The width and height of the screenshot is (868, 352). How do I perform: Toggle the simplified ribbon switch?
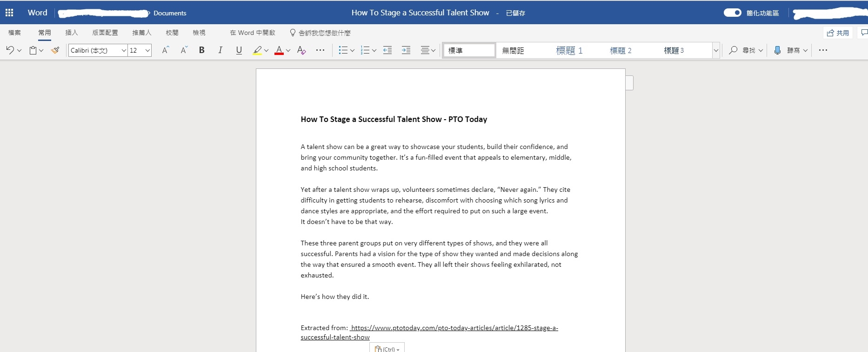point(732,13)
